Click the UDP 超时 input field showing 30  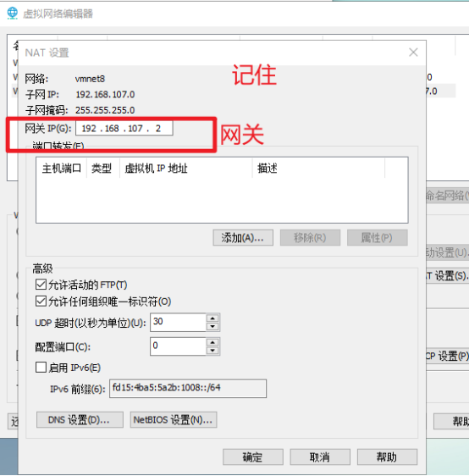click(178, 322)
